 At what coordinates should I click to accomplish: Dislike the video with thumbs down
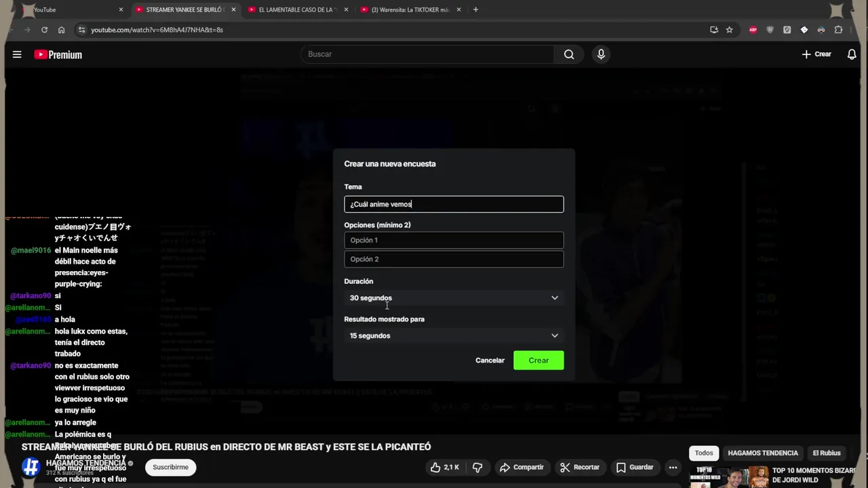pyautogui.click(x=477, y=467)
